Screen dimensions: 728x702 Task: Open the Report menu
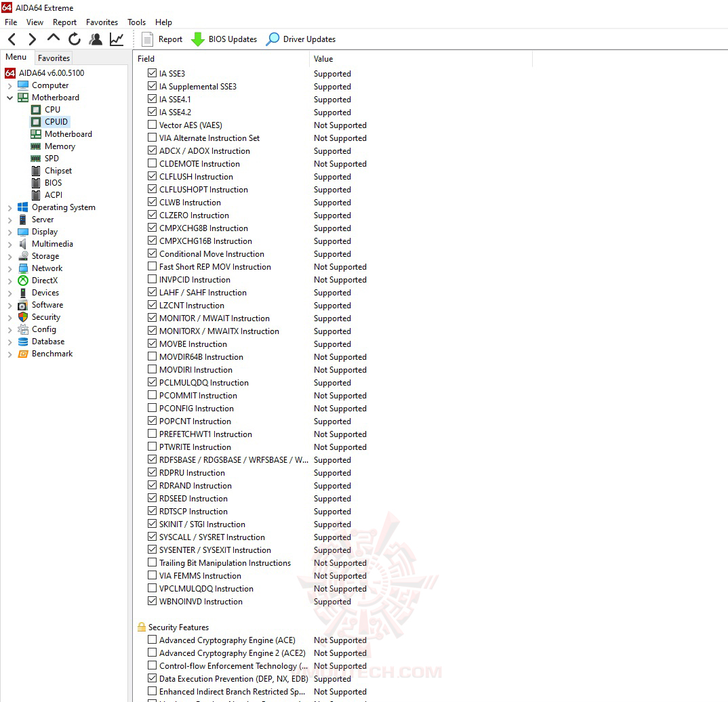pyautogui.click(x=64, y=22)
